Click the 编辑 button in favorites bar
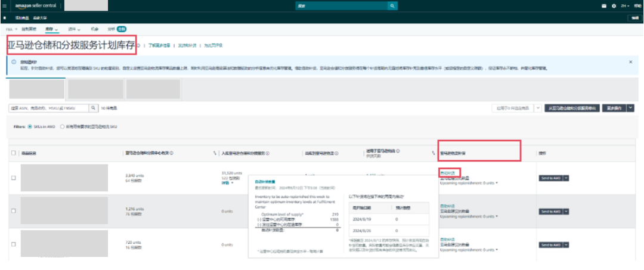The width and height of the screenshot is (644, 270). point(635,18)
